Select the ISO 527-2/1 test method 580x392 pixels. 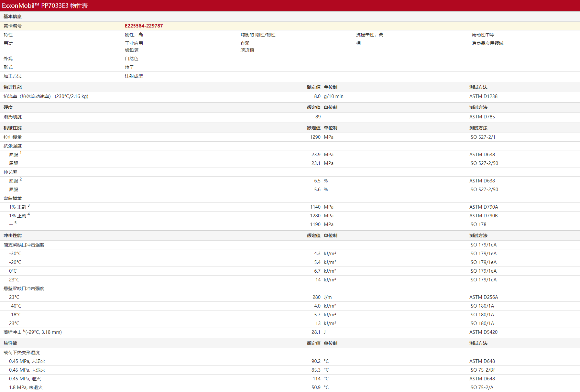482,137
